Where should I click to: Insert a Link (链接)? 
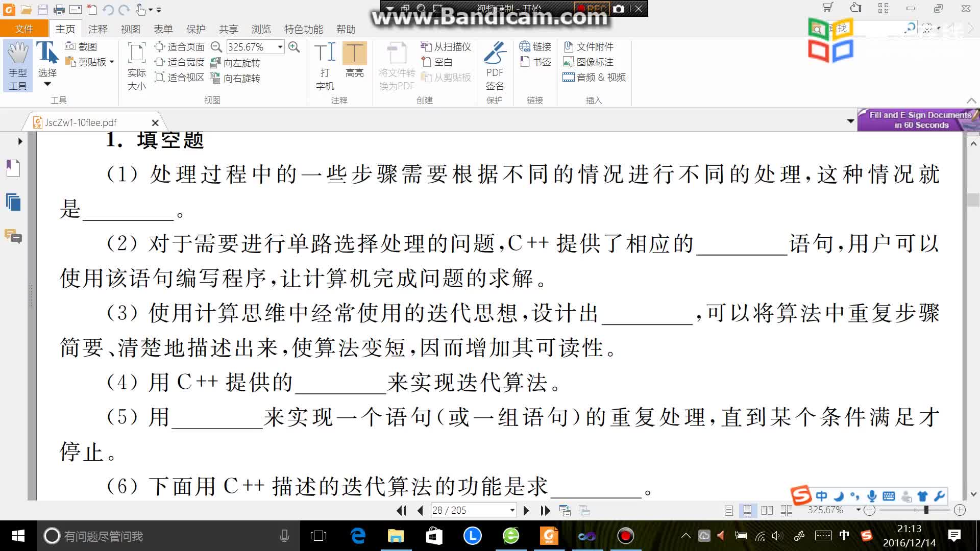point(535,47)
